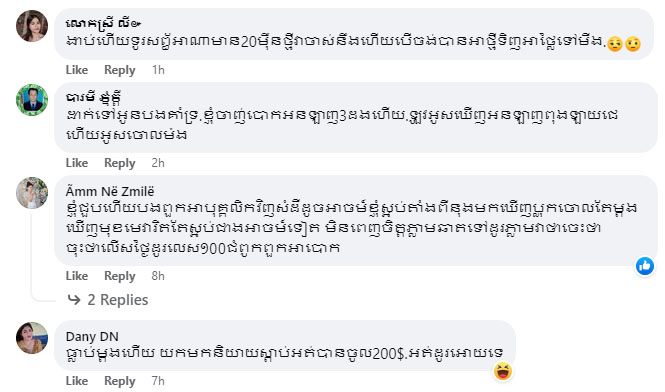Viewport: 665px width, 392px height.
Task: Open the second commenter's profile avatar in suit
Action: [x=32, y=100]
